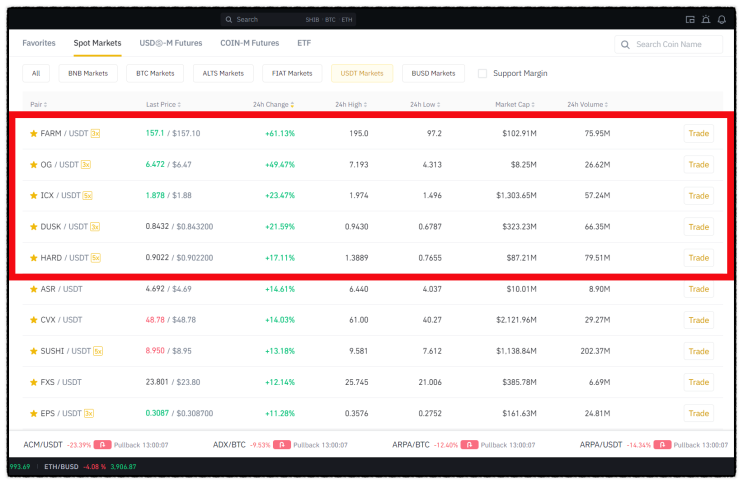The width and height of the screenshot is (743, 484).
Task: Switch to the Favorites tab
Action: pos(39,43)
